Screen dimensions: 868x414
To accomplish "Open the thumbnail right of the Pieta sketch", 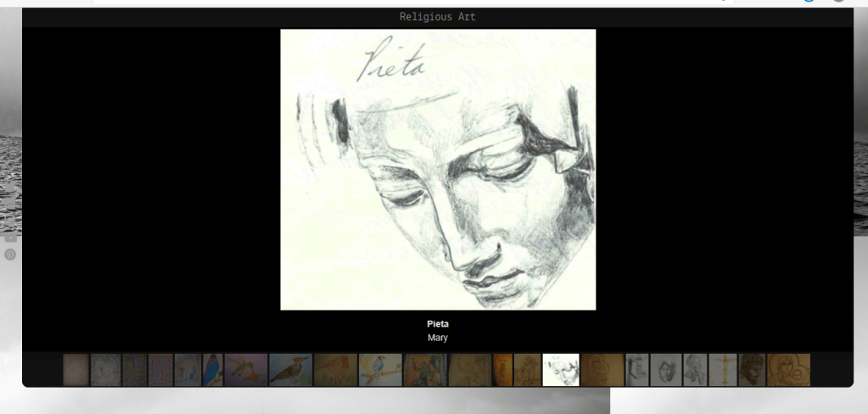I will (x=602, y=370).
